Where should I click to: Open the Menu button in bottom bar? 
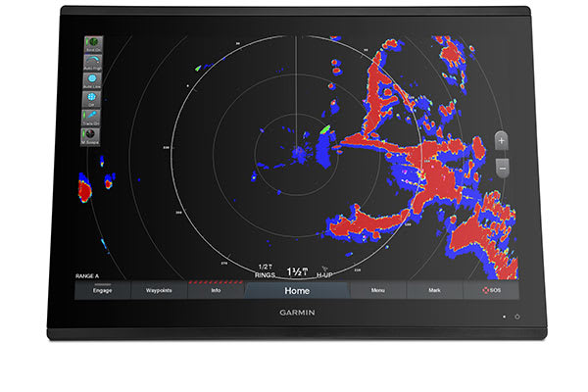(377, 291)
